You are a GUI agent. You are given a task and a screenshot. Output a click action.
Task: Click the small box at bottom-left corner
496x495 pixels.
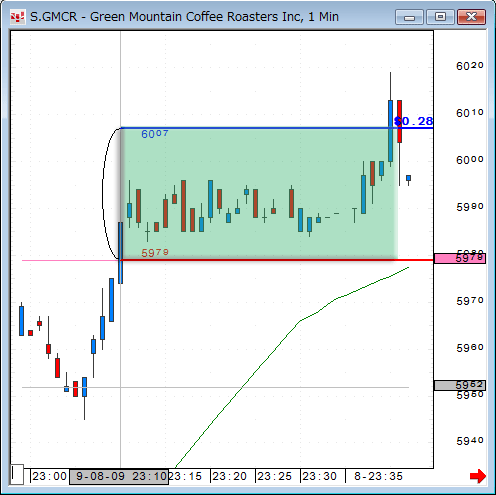[17, 474]
